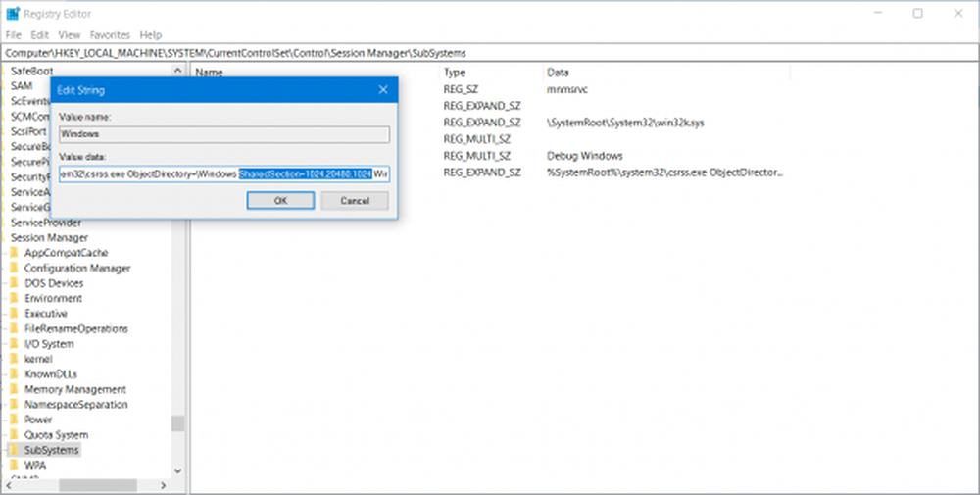This screenshot has height=495, width=980.
Task: Select the Configuration Manager key
Action: (76, 268)
